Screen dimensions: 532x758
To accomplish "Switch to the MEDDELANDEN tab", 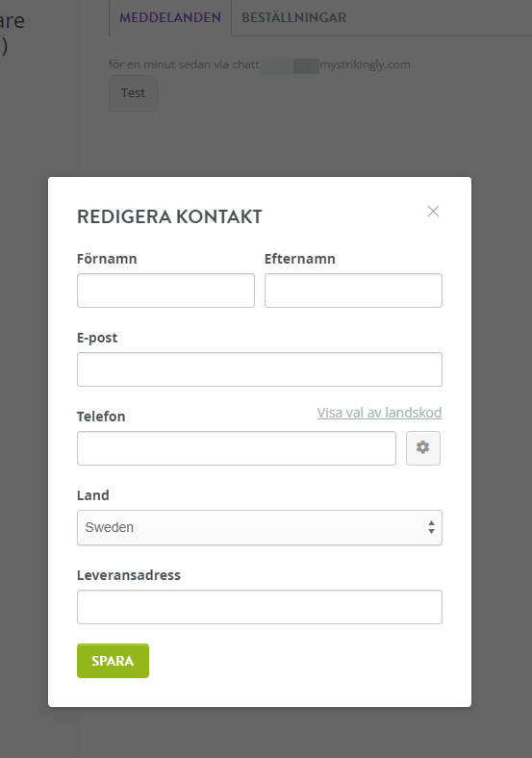I will coord(170,18).
